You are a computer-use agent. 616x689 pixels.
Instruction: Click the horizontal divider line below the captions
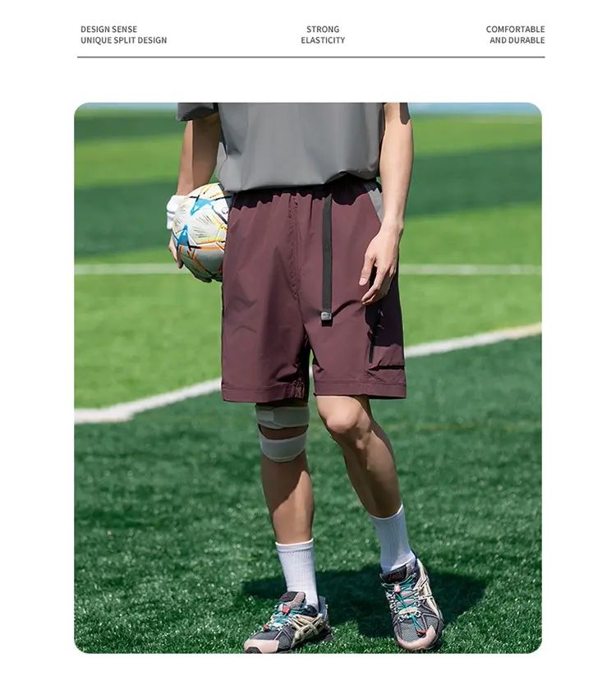[x=311, y=57]
